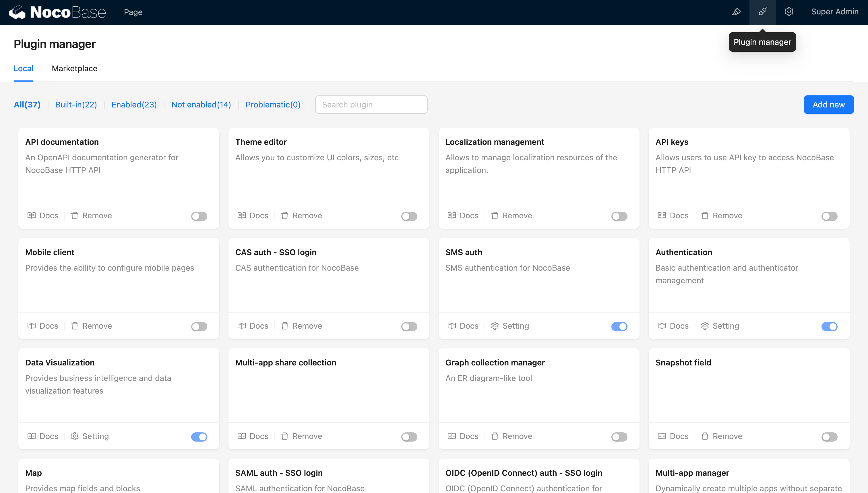Remove the Theme editor plugin
The height and width of the screenshot is (493, 868).
click(x=301, y=216)
